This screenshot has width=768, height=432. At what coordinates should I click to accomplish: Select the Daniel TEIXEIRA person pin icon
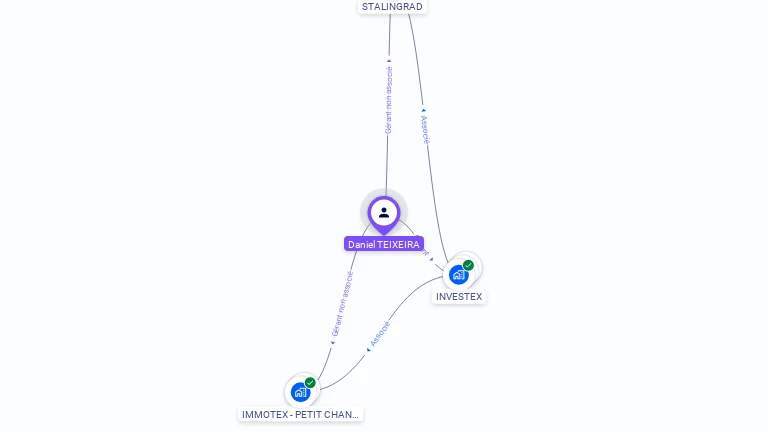pos(384,214)
